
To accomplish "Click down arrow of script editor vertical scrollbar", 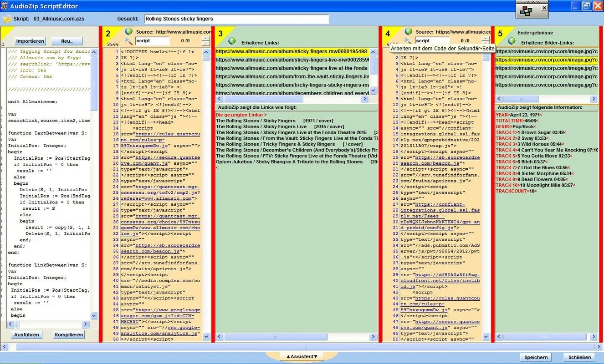I will [x=94, y=315].
